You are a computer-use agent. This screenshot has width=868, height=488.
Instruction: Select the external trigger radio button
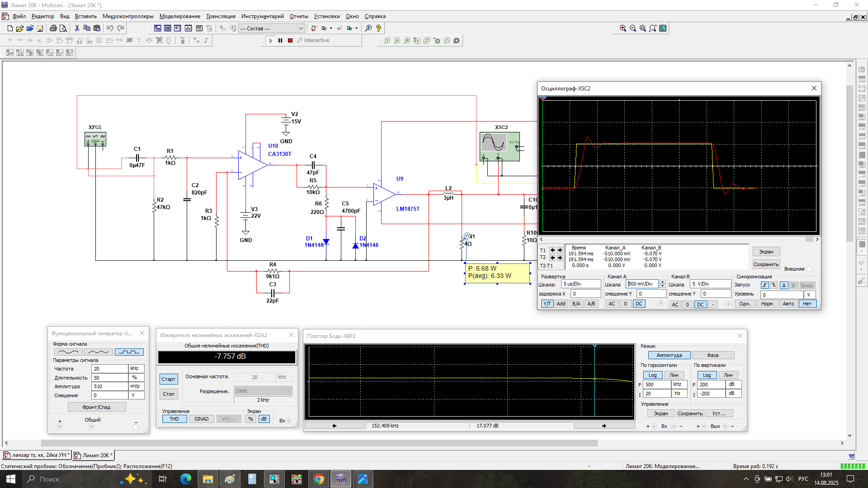click(x=810, y=269)
